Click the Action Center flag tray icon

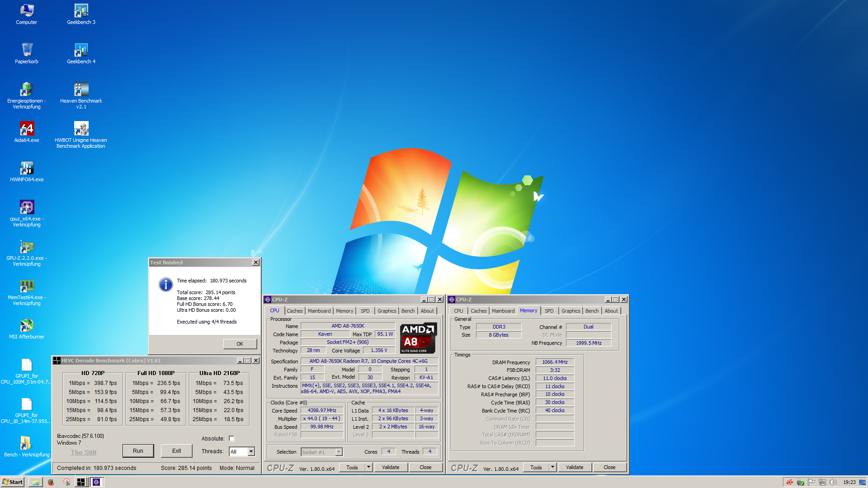811,482
